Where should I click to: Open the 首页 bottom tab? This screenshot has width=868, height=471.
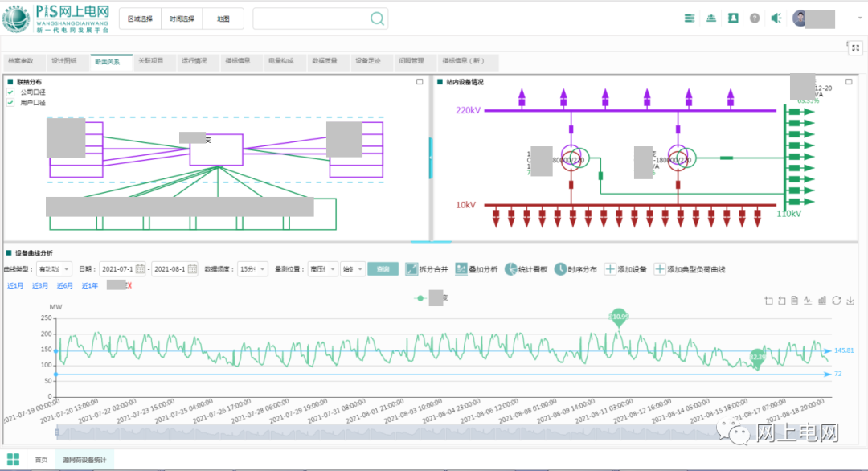tap(41, 460)
